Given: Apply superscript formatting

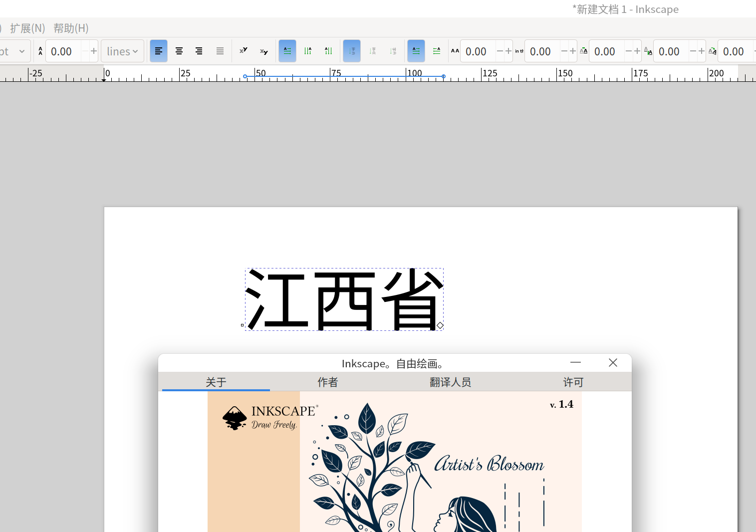Looking at the screenshot, I should coord(243,51).
